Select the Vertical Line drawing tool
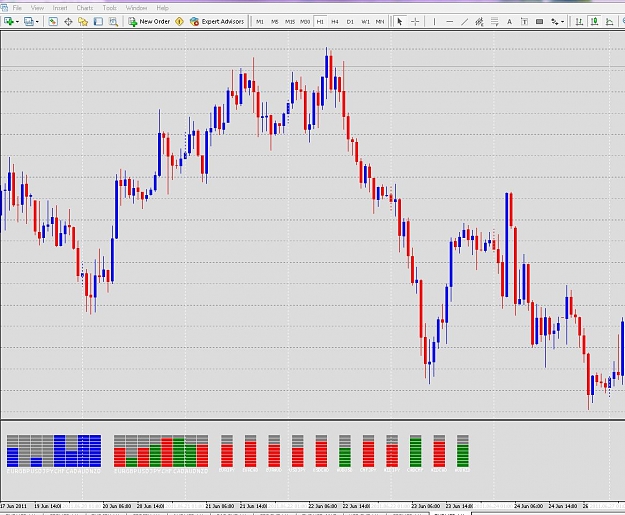Screen dimensions: 625x515 [x=434, y=22]
